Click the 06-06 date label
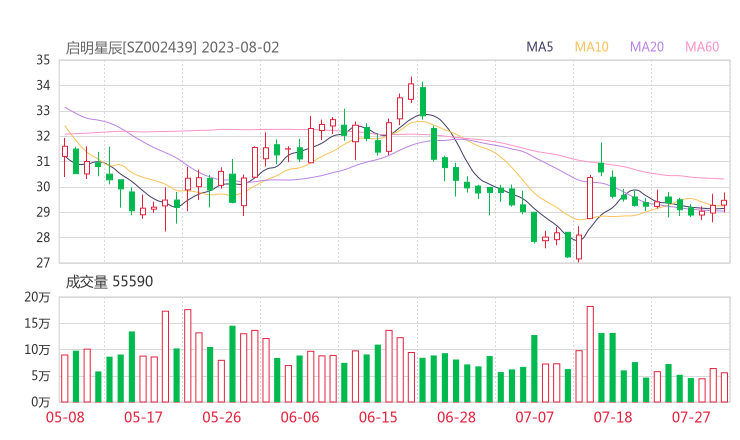The height and width of the screenshot is (440, 740). 300,417
